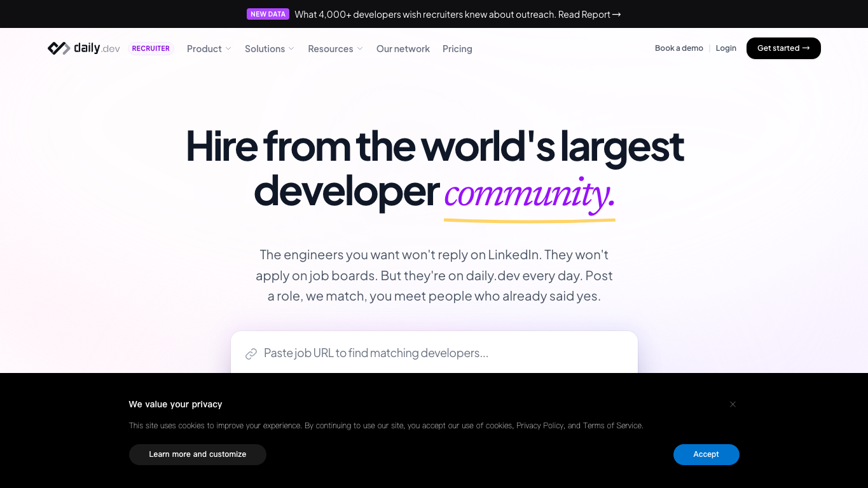Open the Pricing page
This screenshot has height=488, width=868.
click(x=457, y=49)
